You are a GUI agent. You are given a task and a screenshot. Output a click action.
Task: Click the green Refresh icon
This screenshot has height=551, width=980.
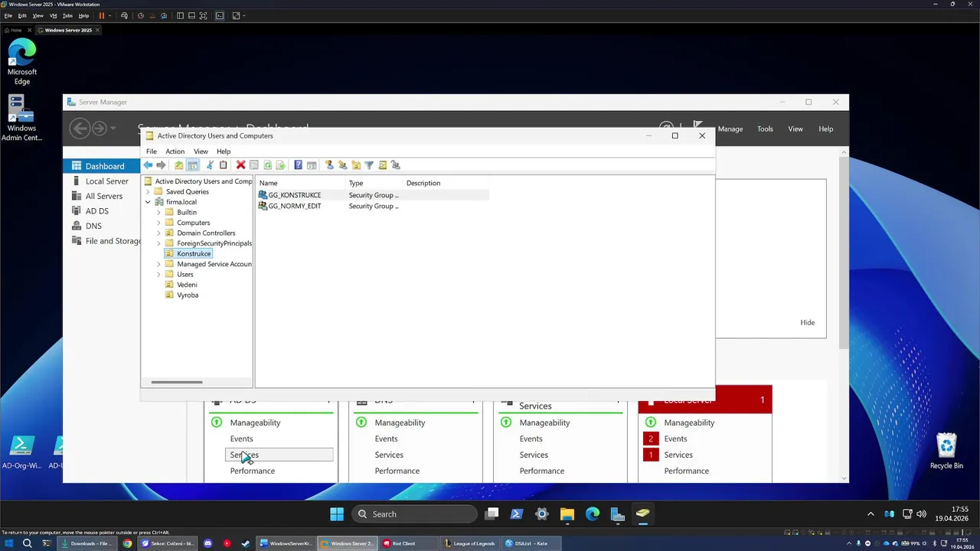(x=267, y=165)
